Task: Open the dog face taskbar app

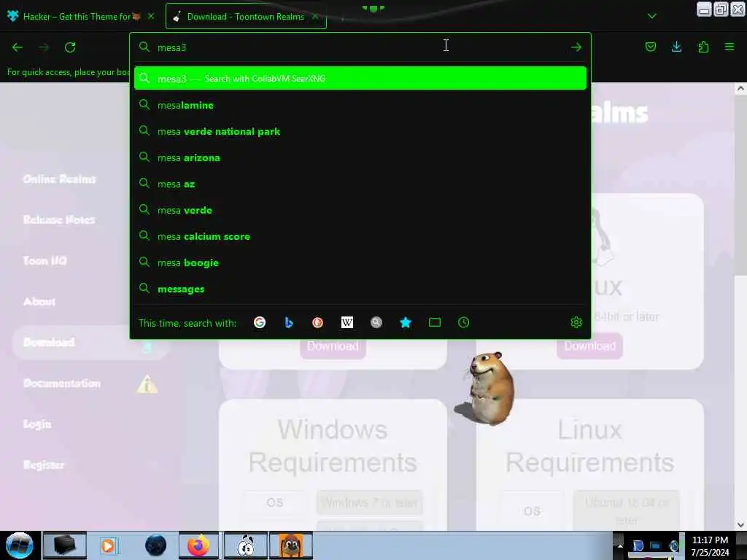Action: 291,545
